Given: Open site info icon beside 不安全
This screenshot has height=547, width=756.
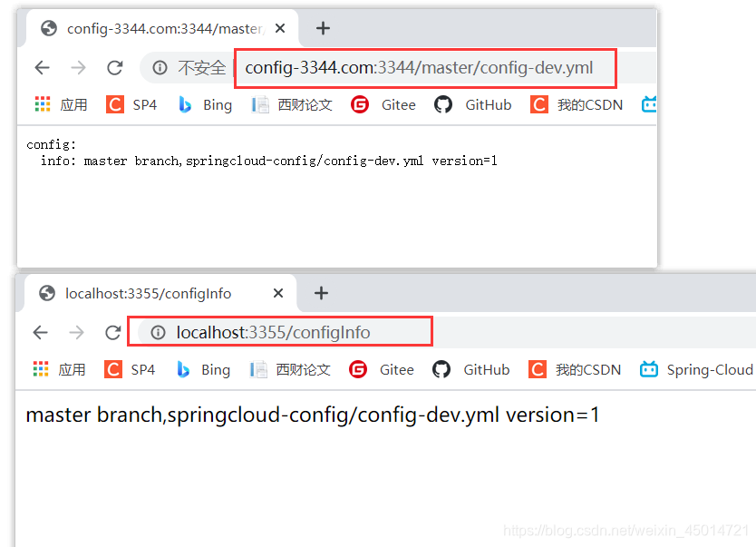Looking at the screenshot, I should click(x=160, y=67).
